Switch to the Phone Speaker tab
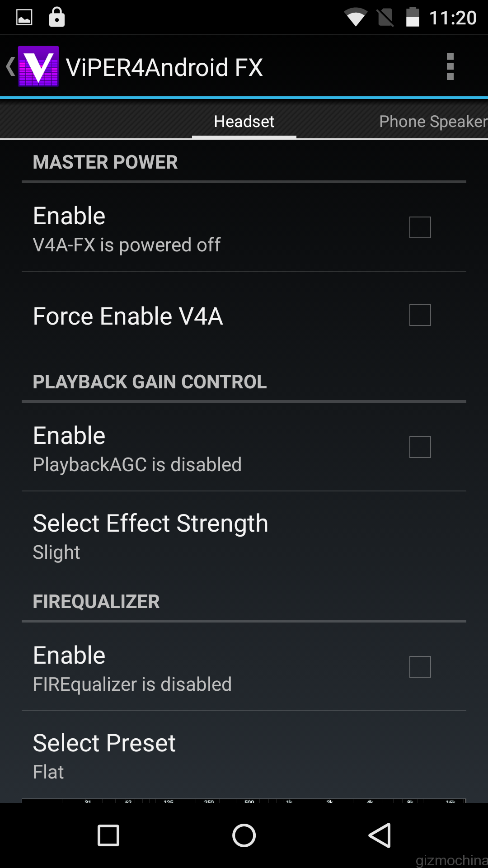 (x=432, y=122)
